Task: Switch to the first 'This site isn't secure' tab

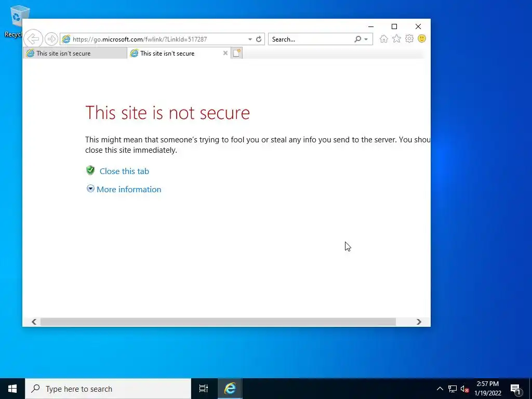Action: 75,54
